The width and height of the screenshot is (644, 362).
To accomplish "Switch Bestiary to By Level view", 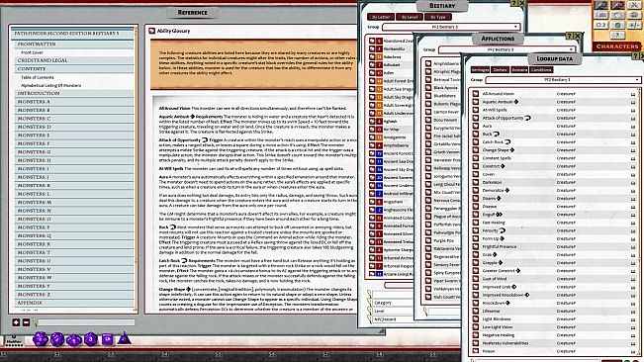I will [x=410, y=17].
